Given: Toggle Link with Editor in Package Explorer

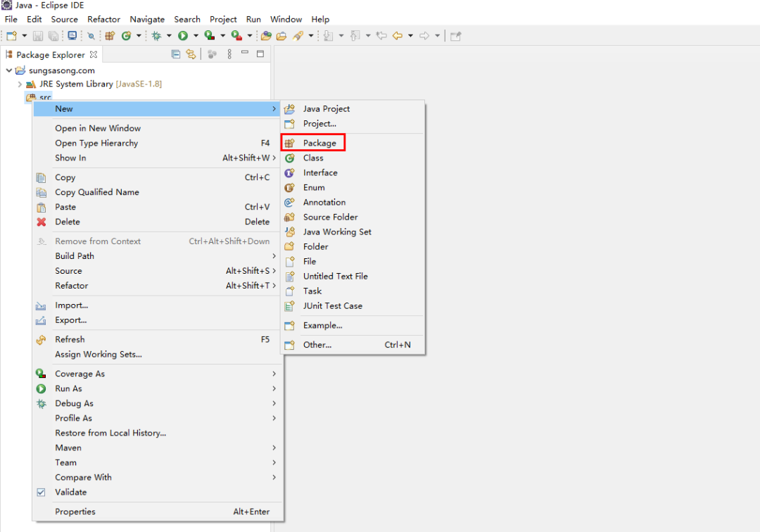Looking at the screenshot, I should point(190,54).
